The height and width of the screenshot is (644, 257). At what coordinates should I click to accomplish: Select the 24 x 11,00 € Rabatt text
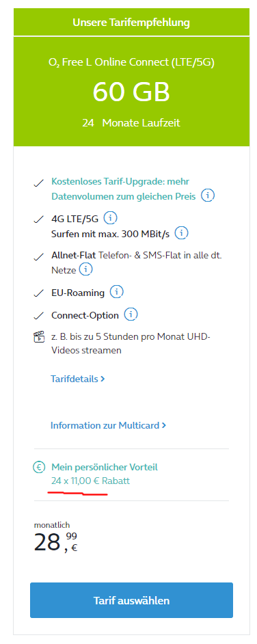90,481
